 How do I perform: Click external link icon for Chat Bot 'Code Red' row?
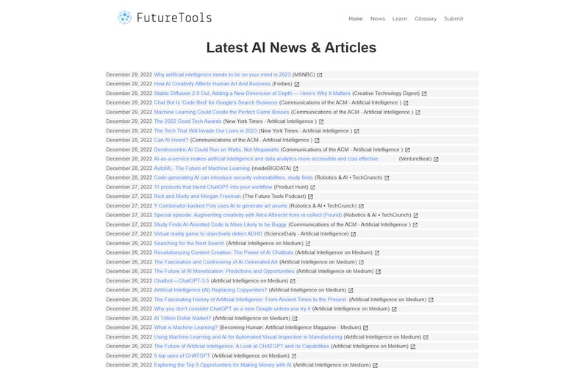[x=406, y=103]
